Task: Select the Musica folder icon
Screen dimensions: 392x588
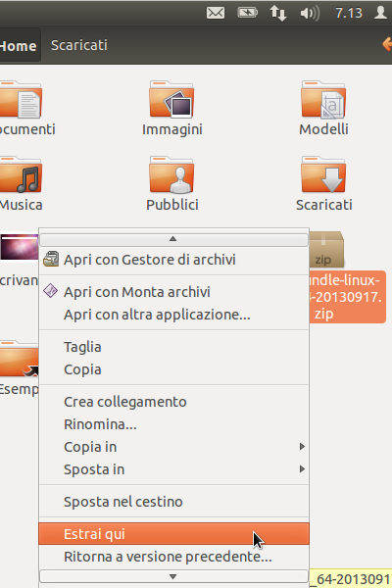Action: pos(21,174)
